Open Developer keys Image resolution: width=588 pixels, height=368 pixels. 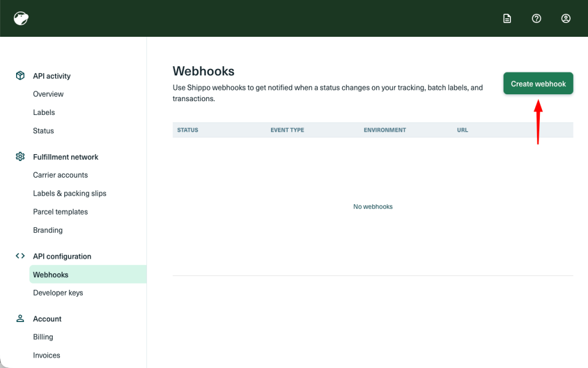pyautogui.click(x=58, y=293)
